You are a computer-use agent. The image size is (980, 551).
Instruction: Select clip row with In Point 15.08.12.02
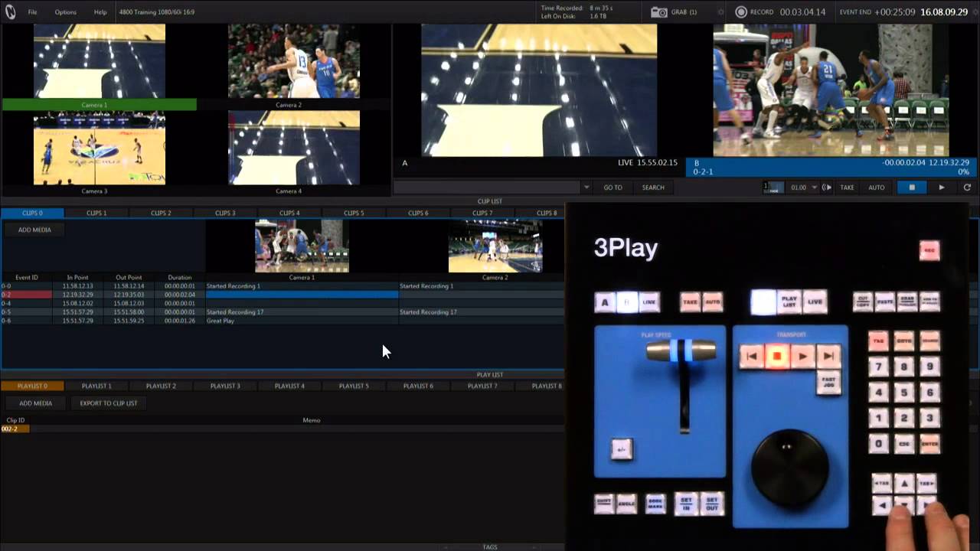(x=282, y=303)
